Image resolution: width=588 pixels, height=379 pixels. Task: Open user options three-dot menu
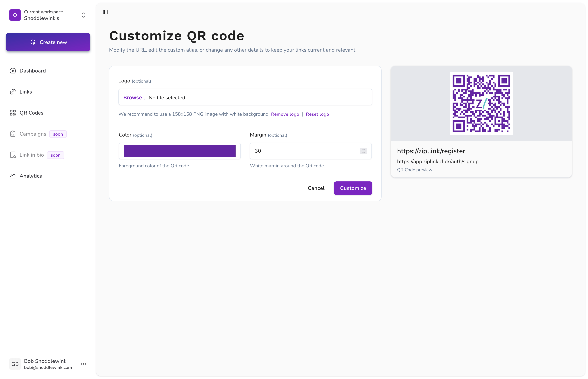83,364
